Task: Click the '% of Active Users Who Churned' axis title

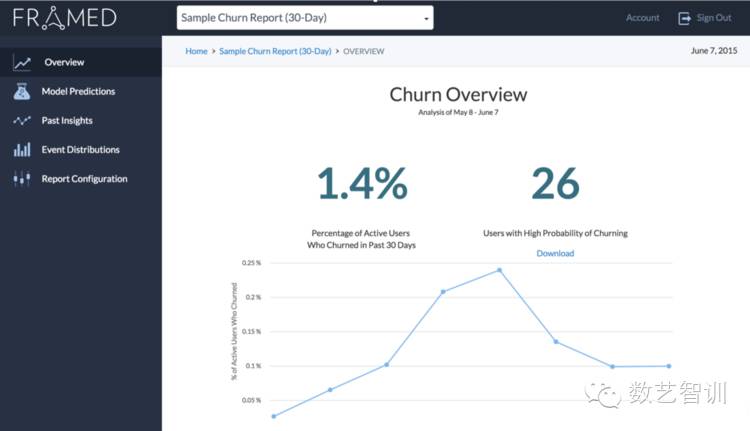Action: (x=234, y=332)
